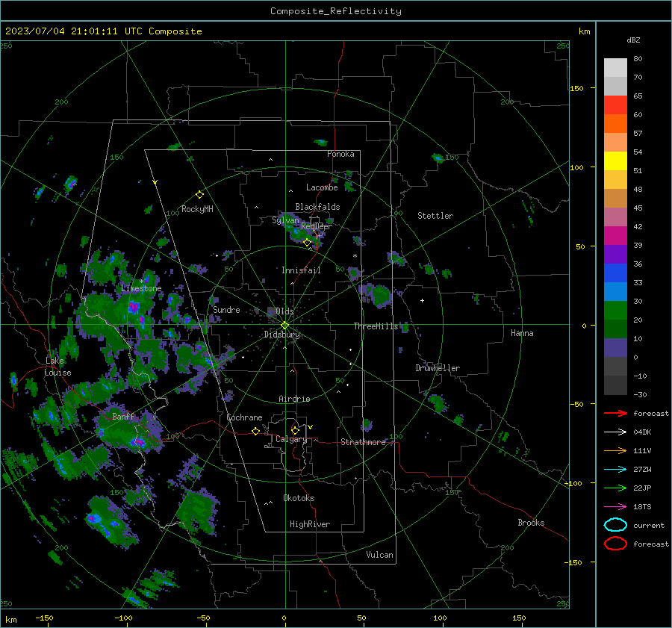This screenshot has width=672, height=628.
Task: Click the magenta 18TS arrow legend icon
Action: (x=615, y=507)
